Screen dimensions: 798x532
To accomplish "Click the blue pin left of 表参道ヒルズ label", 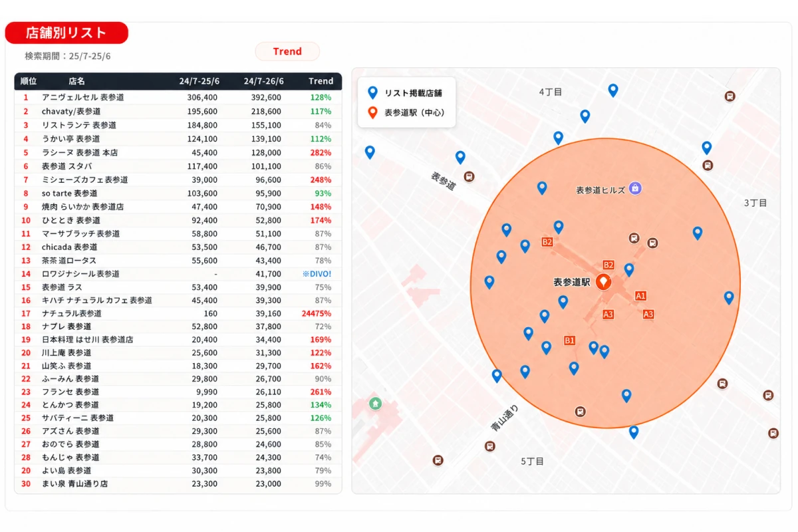I will [x=542, y=188].
